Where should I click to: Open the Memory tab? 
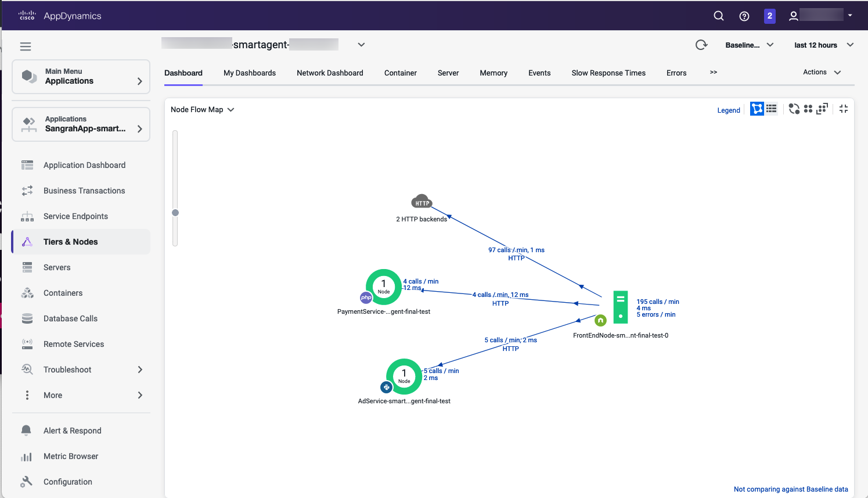pos(494,73)
